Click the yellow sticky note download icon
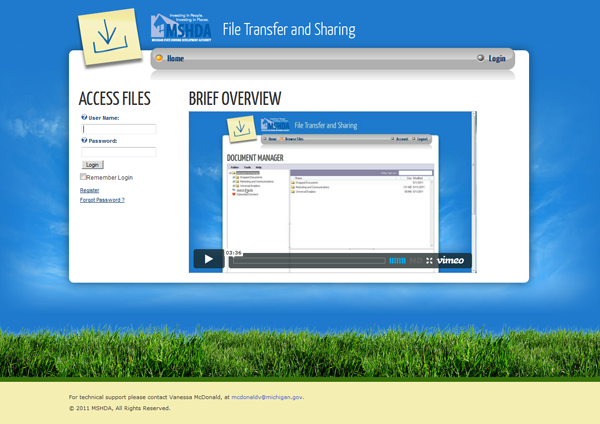Viewport: 600px width, 424px height. pos(109,37)
